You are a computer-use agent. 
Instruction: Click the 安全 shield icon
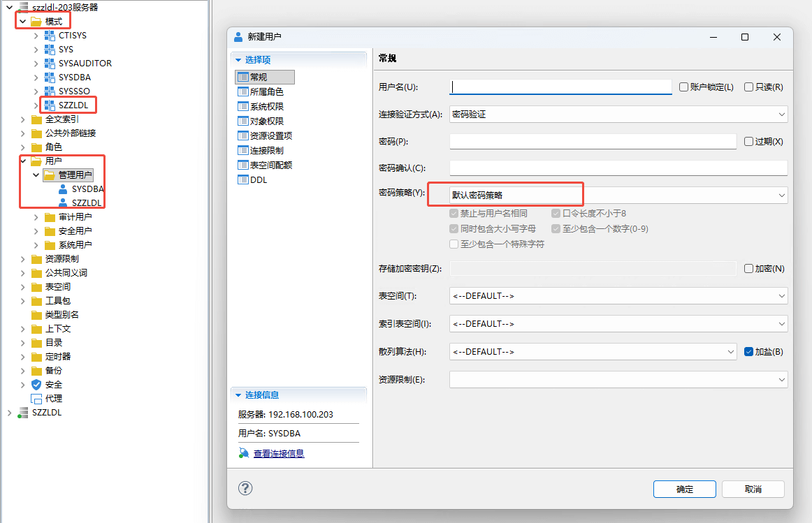[x=36, y=385]
